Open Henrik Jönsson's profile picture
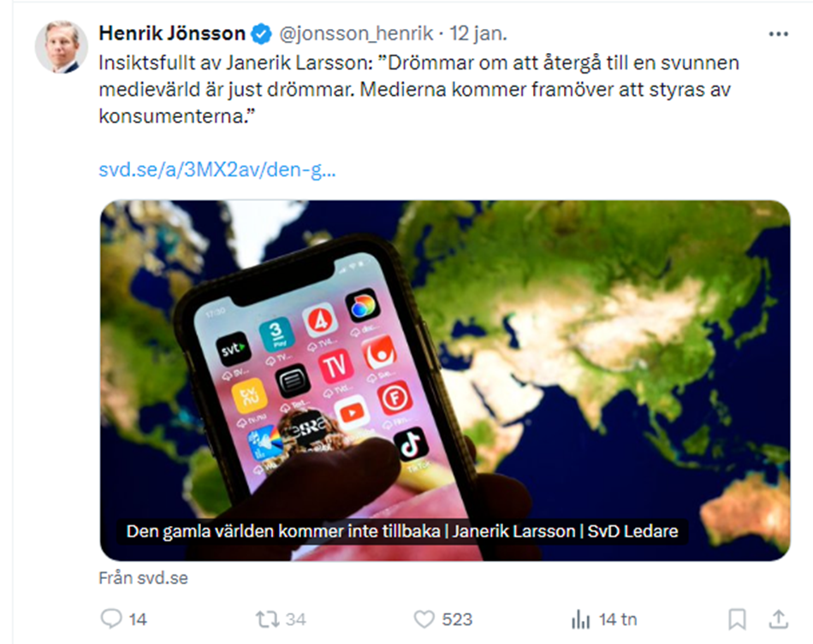813x644 pixels. point(61,47)
